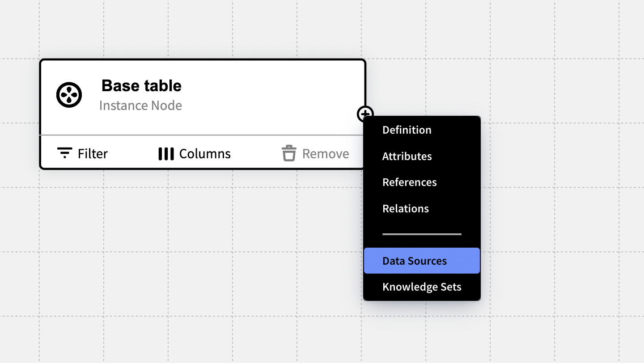Viewport: 644px width, 363px height.
Task: Click the Remove trash can icon
Action: pos(289,153)
